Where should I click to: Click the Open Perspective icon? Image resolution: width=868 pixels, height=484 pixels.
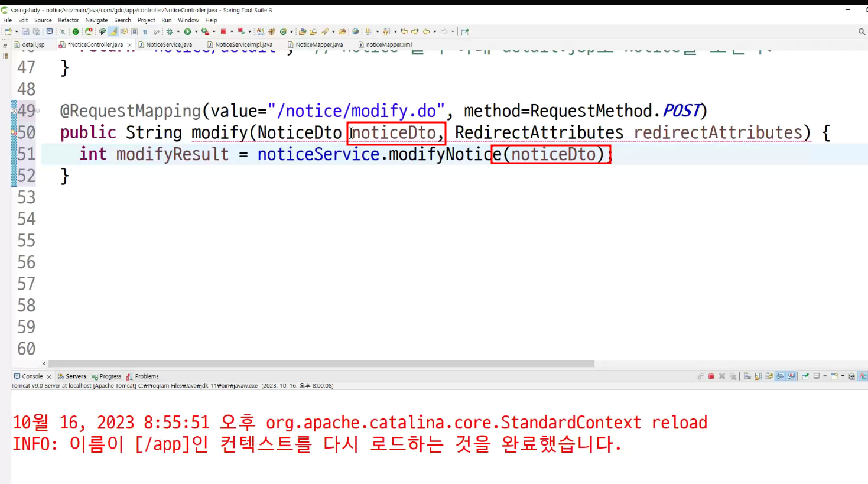click(x=465, y=31)
